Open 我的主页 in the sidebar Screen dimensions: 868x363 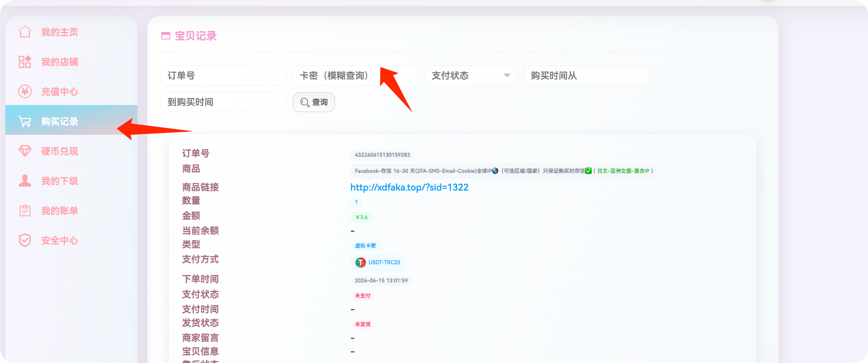click(x=71, y=32)
